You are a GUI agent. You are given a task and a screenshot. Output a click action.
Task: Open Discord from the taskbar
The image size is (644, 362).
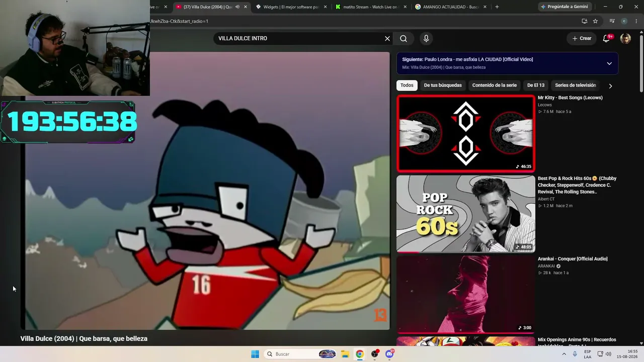[x=389, y=354]
